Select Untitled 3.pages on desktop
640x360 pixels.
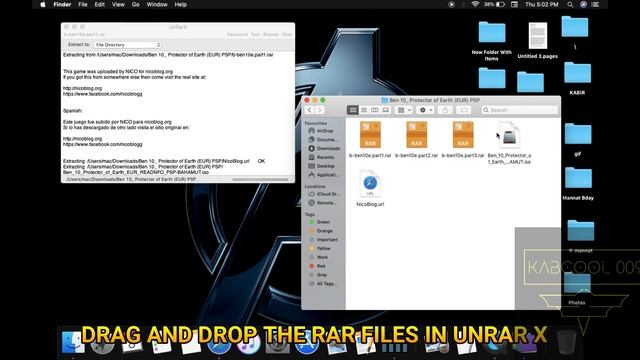tap(538, 40)
